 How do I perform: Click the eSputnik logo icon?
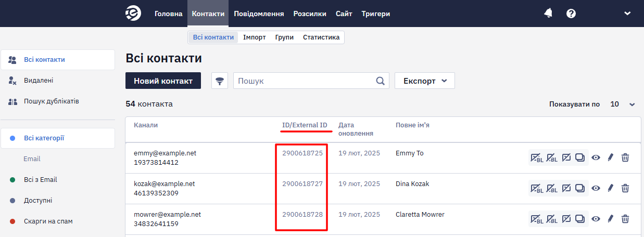click(133, 14)
